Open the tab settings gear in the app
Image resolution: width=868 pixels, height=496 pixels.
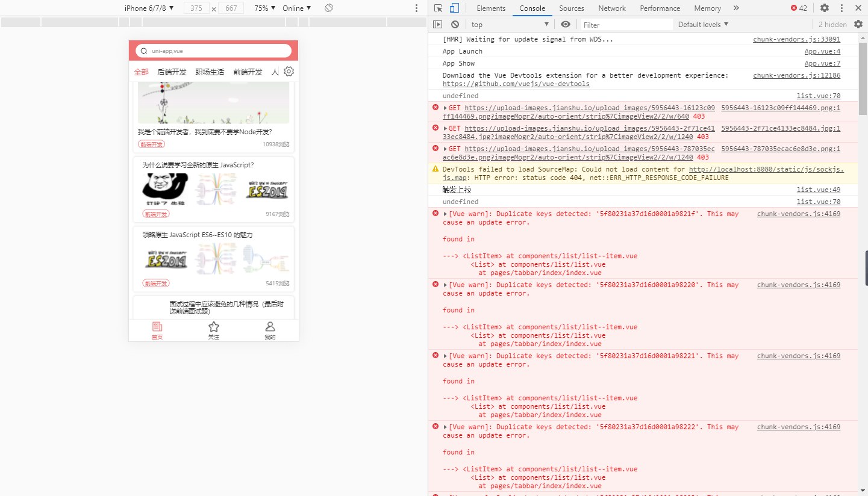pos(289,71)
